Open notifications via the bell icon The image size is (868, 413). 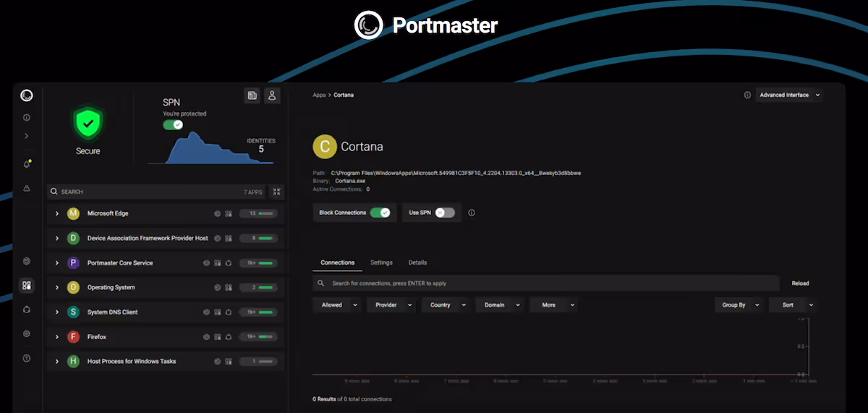(27, 164)
